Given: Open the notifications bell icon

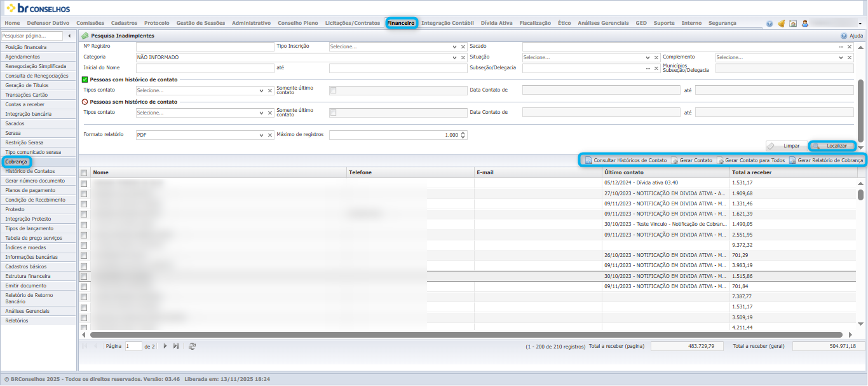Looking at the screenshot, I should 781,24.
